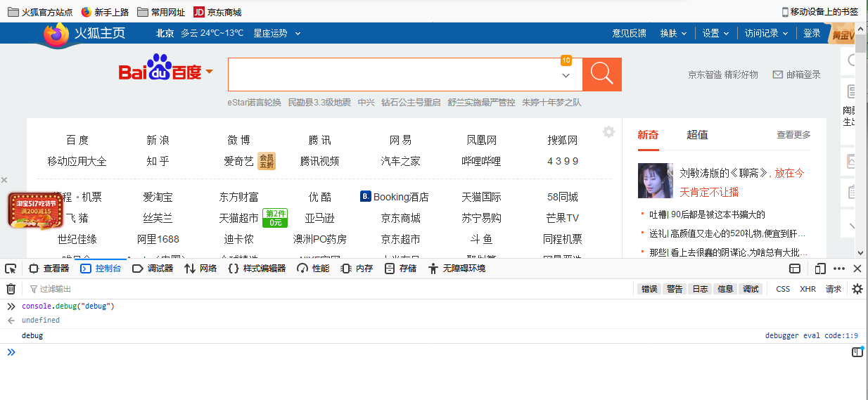Open the 知乎 site link
Image resolution: width=868 pixels, height=400 pixels.
(x=158, y=161)
